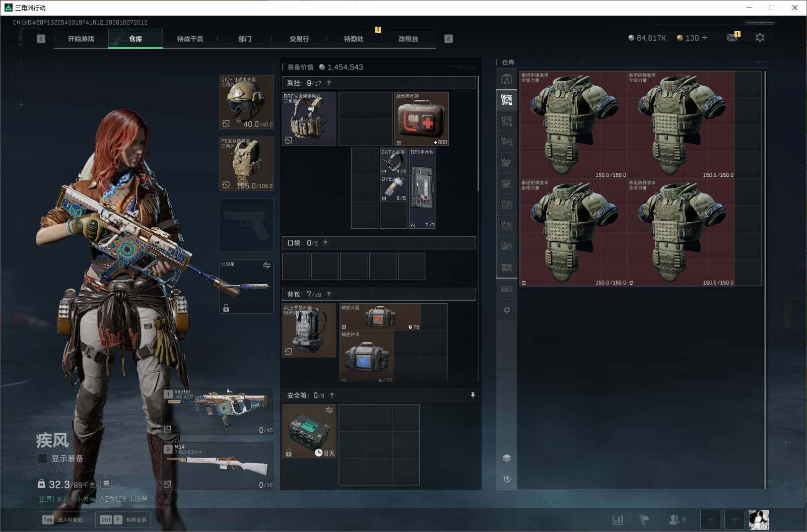Click the DEK手术包 item
Image resolution: width=807 pixels, height=532 pixels.
pos(422,188)
